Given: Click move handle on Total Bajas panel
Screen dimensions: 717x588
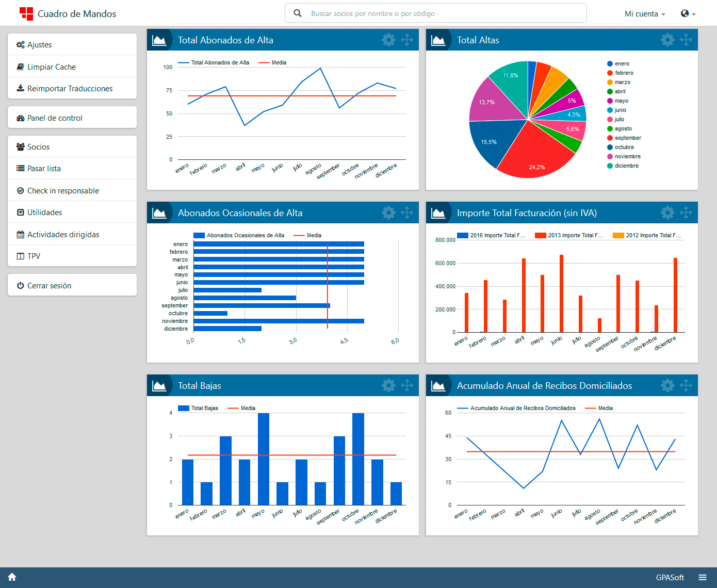Looking at the screenshot, I should [407, 385].
